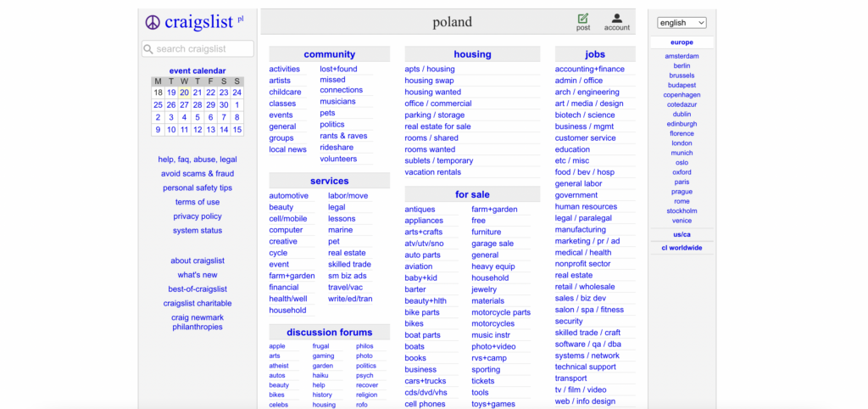The height and width of the screenshot is (409, 868).
Task: Open help, faq, abuse, legal link
Action: click(x=198, y=159)
